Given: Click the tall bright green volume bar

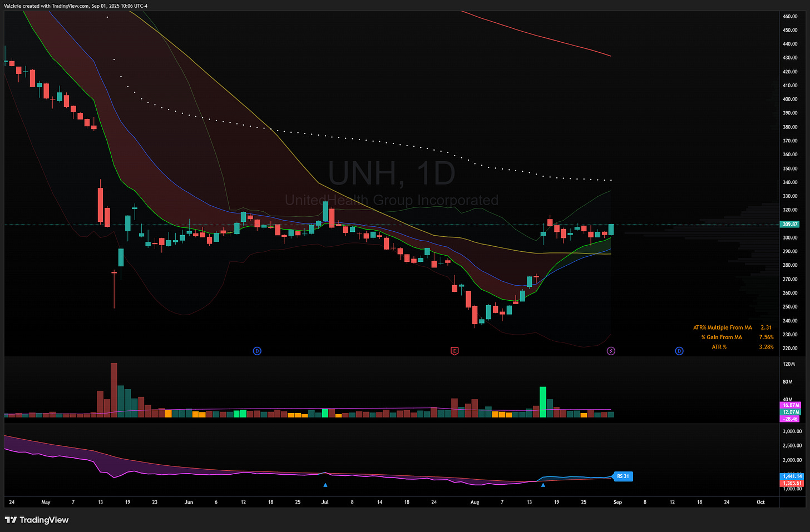Looking at the screenshot, I should (543, 402).
